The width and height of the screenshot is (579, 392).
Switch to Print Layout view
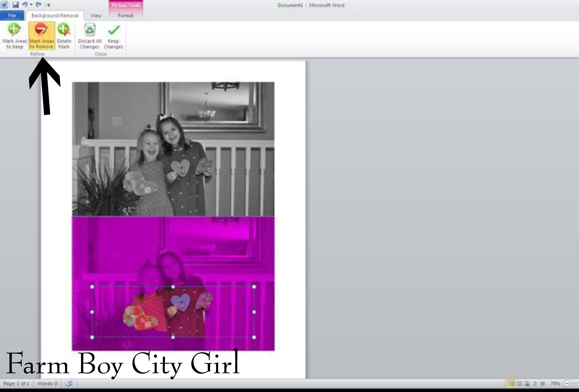[511, 384]
